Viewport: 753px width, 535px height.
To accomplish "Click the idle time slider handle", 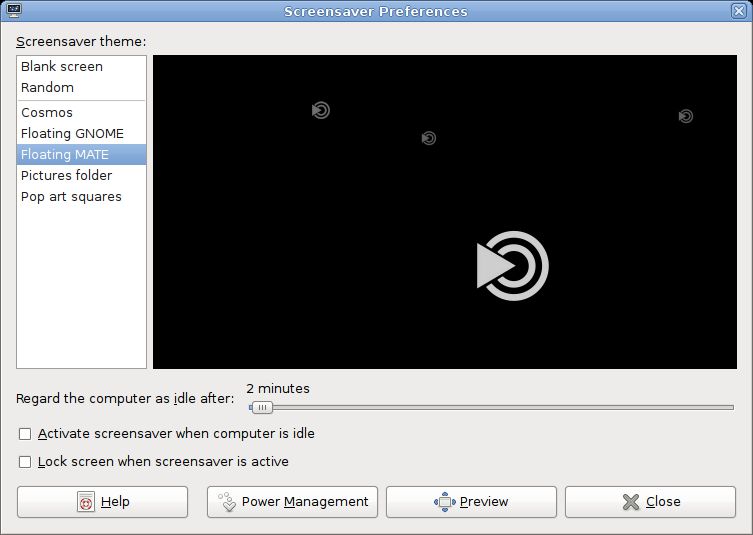I will point(262,407).
